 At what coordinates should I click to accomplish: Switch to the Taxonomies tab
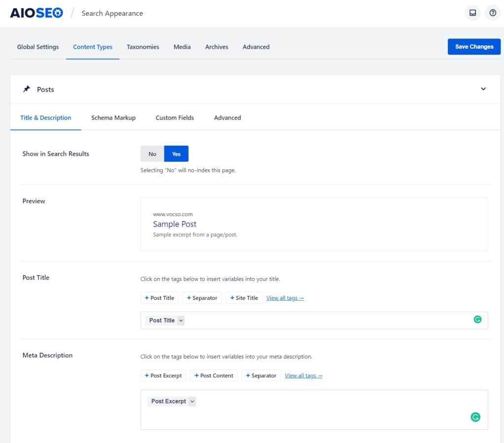point(143,47)
